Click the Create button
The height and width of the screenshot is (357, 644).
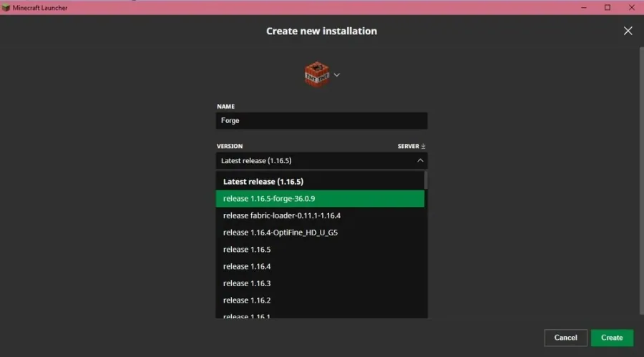[x=612, y=338]
